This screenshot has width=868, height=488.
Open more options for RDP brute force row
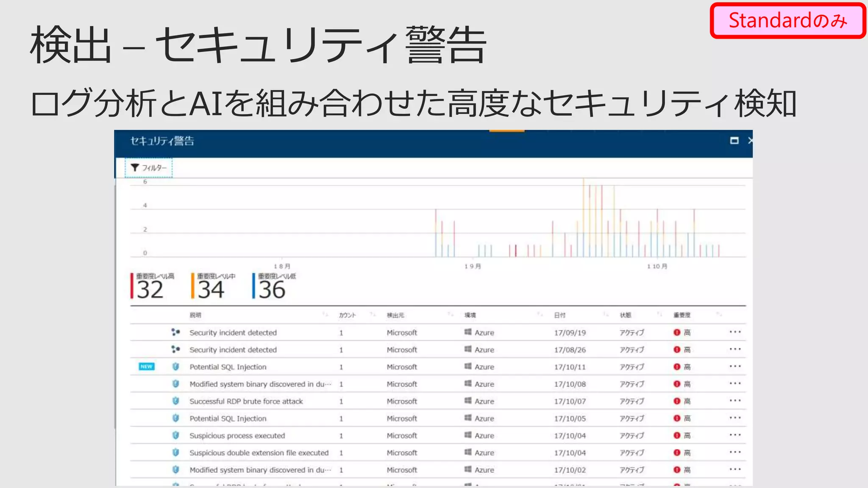click(735, 401)
